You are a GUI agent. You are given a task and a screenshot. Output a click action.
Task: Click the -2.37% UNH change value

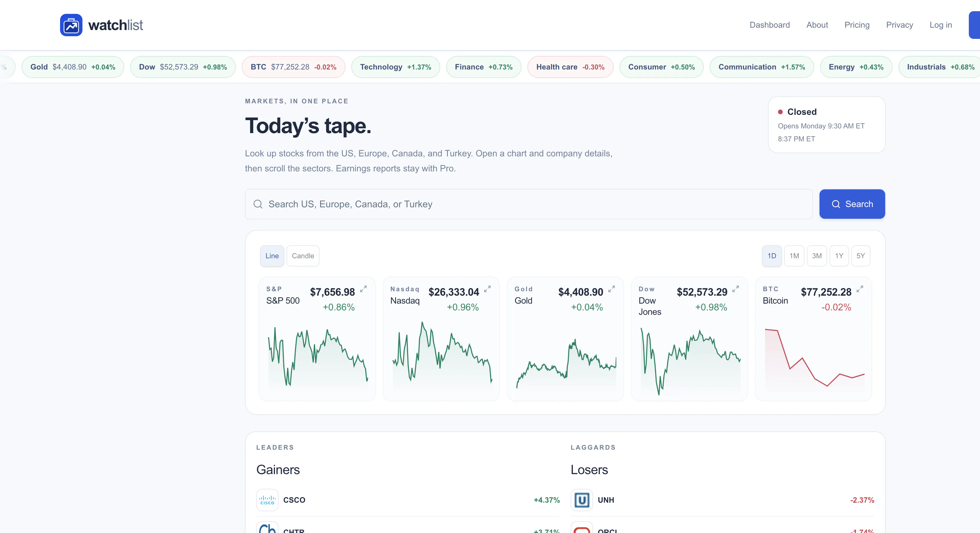point(862,500)
